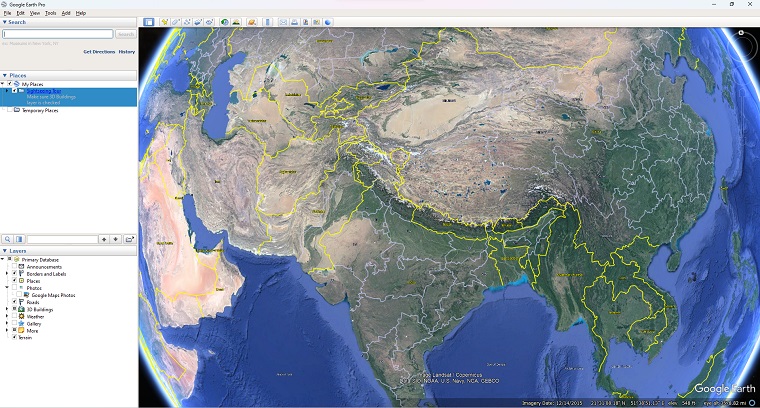Expand the More layer arrow
The width and height of the screenshot is (760, 408).
click(7, 330)
